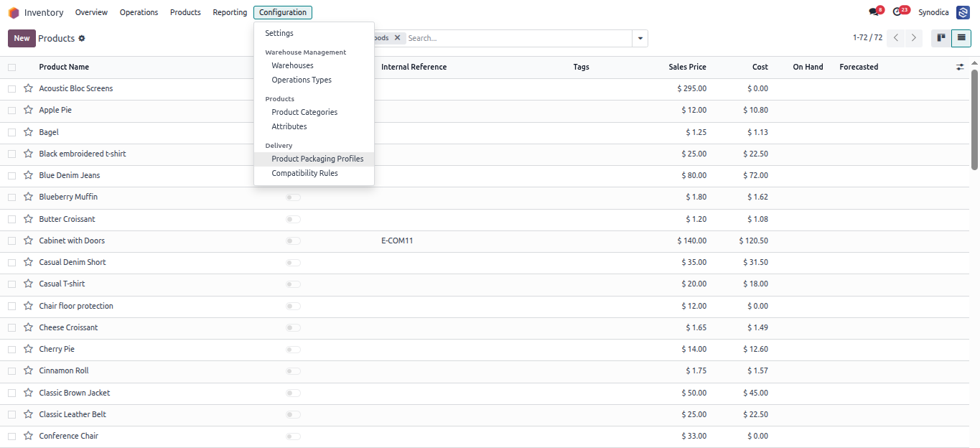
Task: Switch to list view
Action: coord(961,38)
